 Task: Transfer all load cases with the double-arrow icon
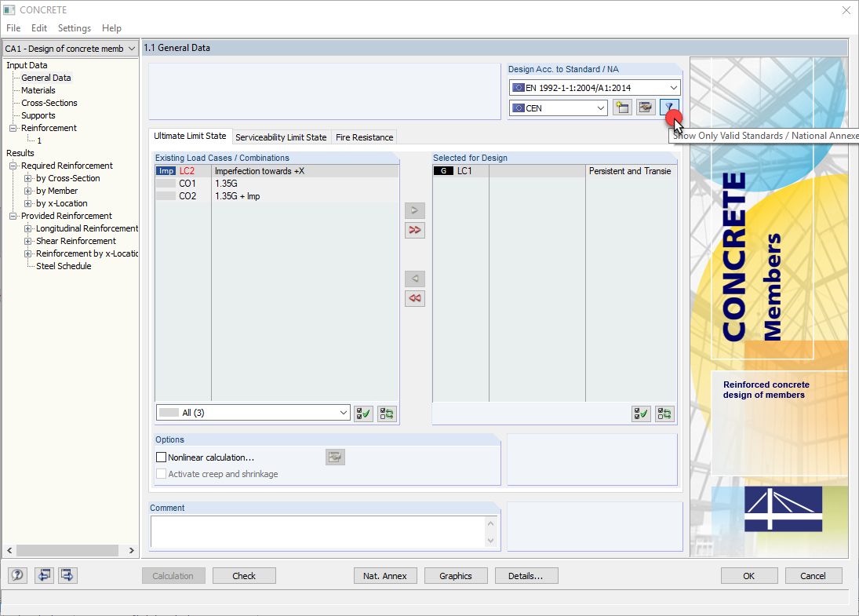415,230
